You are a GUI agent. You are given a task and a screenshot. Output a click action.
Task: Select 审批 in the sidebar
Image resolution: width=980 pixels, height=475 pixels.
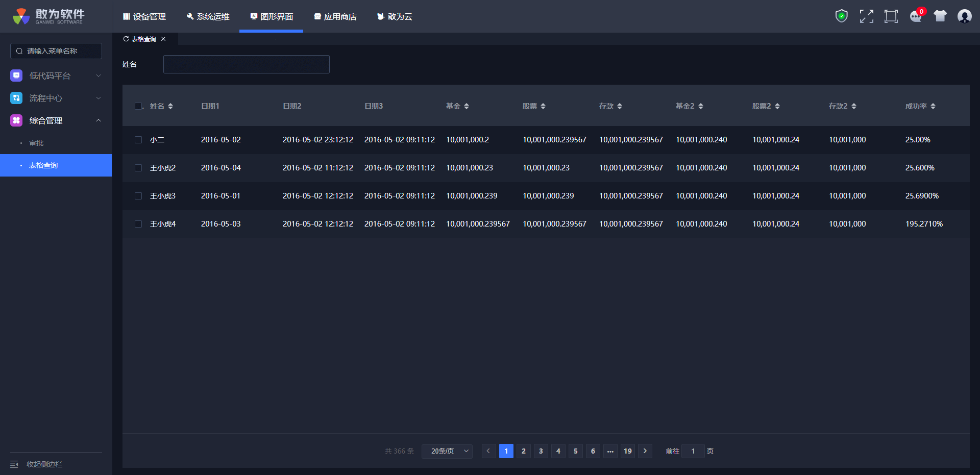coord(37,143)
